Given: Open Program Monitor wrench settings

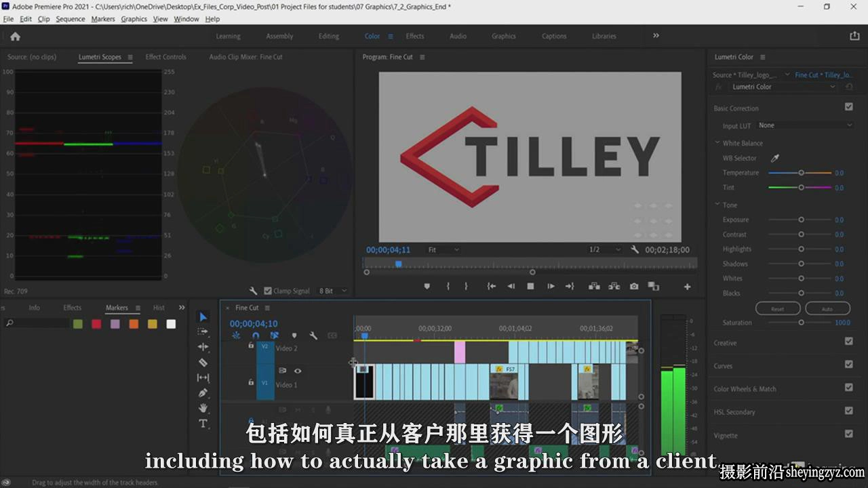Looking at the screenshot, I should coord(635,249).
